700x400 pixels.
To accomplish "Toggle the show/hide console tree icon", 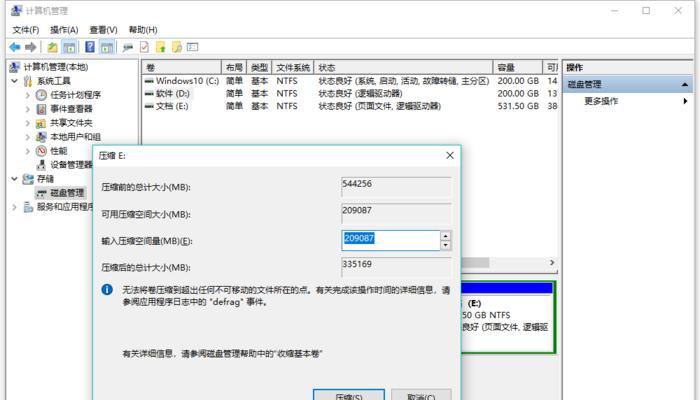I will [69, 47].
